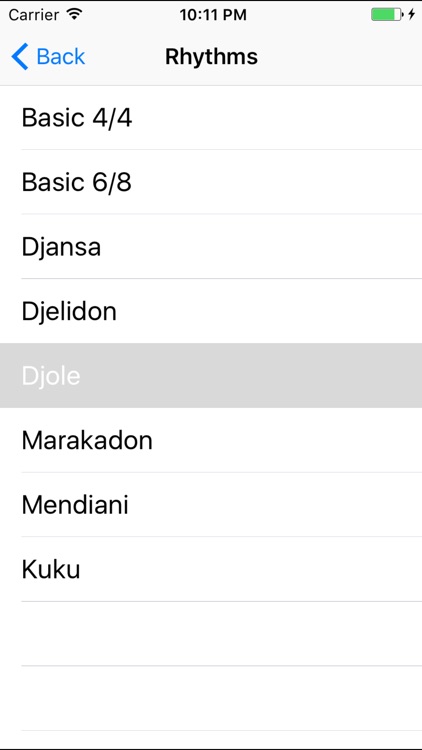This screenshot has width=422, height=750.
Task: Tap the Carrier label in status bar
Action: [x=35, y=15]
